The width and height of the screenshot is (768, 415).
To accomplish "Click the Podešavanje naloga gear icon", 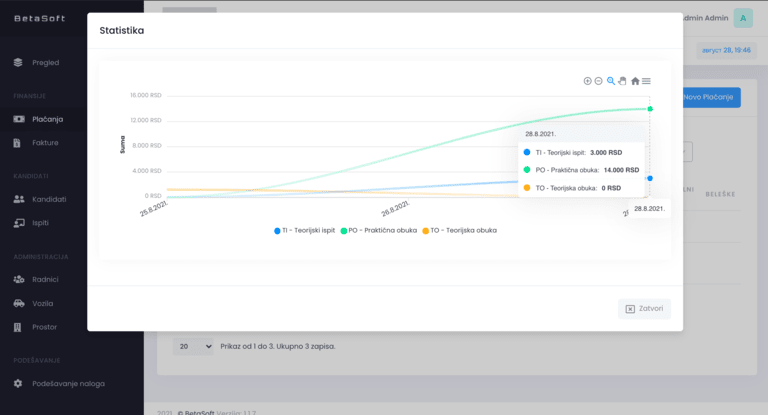I will pos(19,383).
